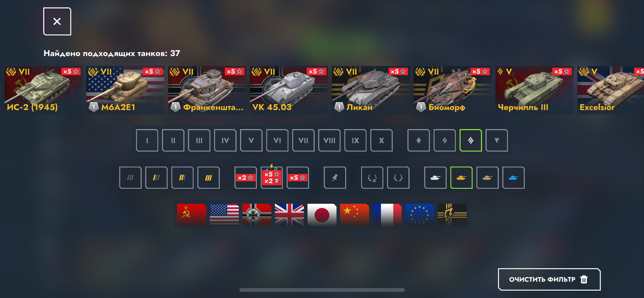This screenshot has height=298, width=644.
Task: Toggle the tier X filter
Action: coord(382,140)
